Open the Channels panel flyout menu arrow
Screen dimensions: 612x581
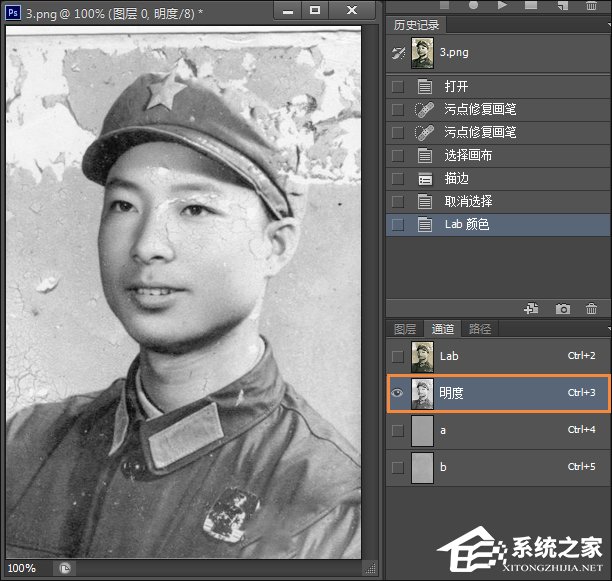coord(609,329)
